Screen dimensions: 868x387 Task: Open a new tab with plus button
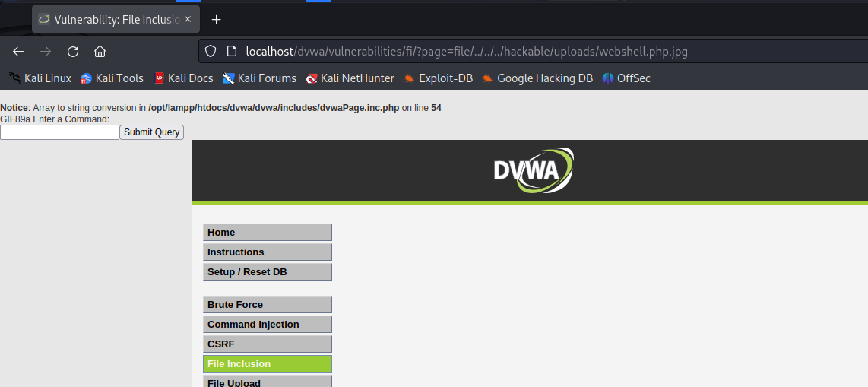click(x=217, y=19)
